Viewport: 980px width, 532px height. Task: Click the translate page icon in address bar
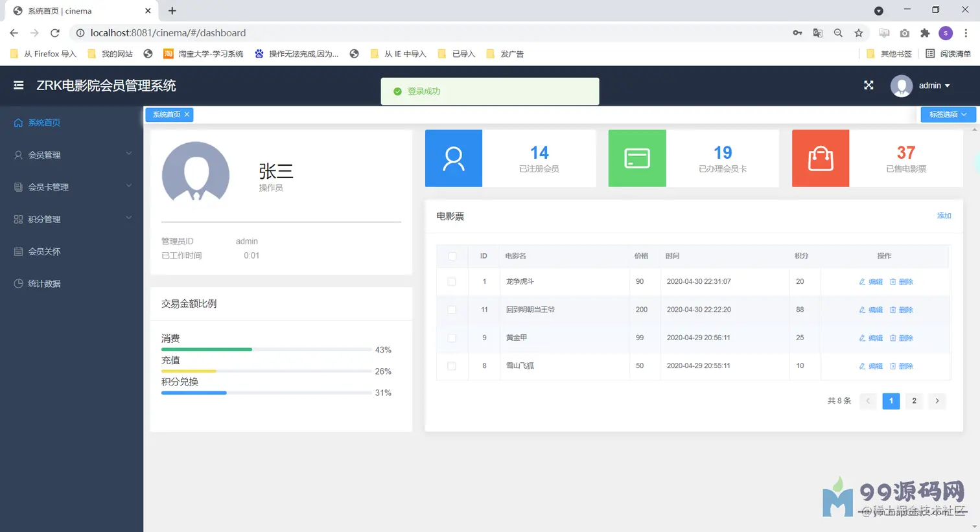818,33
